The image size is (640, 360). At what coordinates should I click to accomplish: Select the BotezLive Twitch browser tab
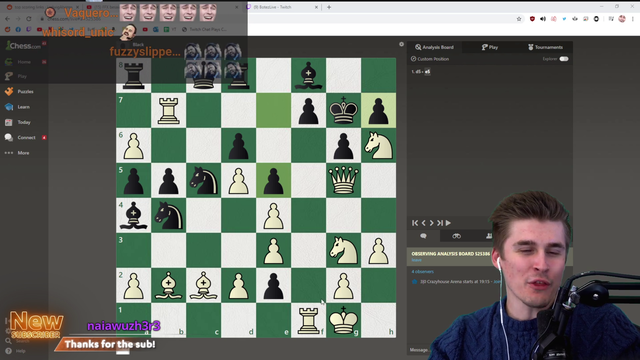pos(282,7)
